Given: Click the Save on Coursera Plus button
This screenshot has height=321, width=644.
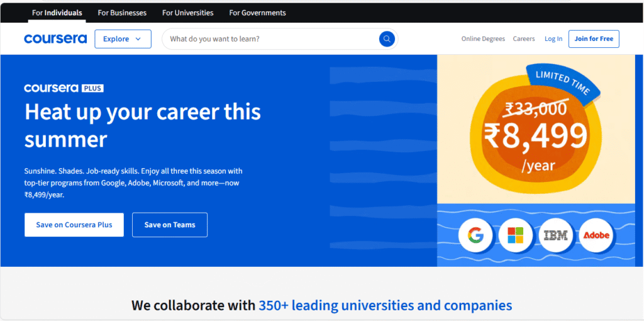Looking at the screenshot, I should [x=74, y=225].
